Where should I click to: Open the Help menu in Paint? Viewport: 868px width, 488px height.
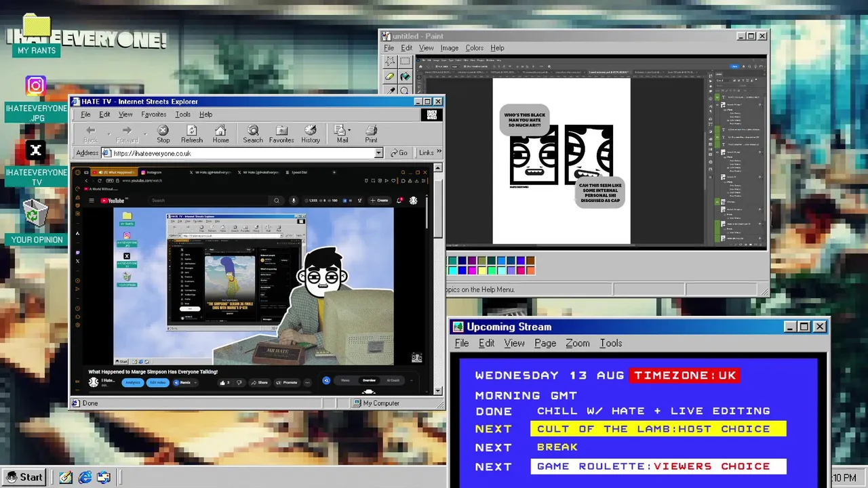coord(497,48)
